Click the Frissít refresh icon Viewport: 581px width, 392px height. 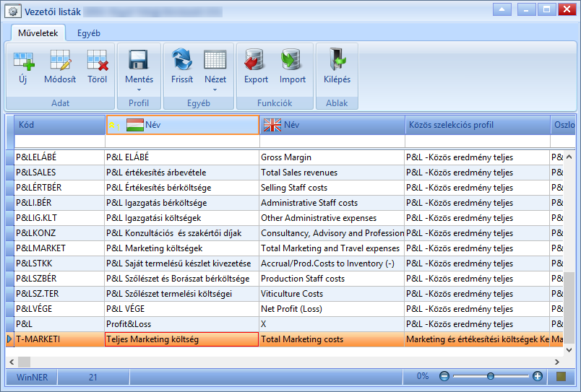(182, 59)
